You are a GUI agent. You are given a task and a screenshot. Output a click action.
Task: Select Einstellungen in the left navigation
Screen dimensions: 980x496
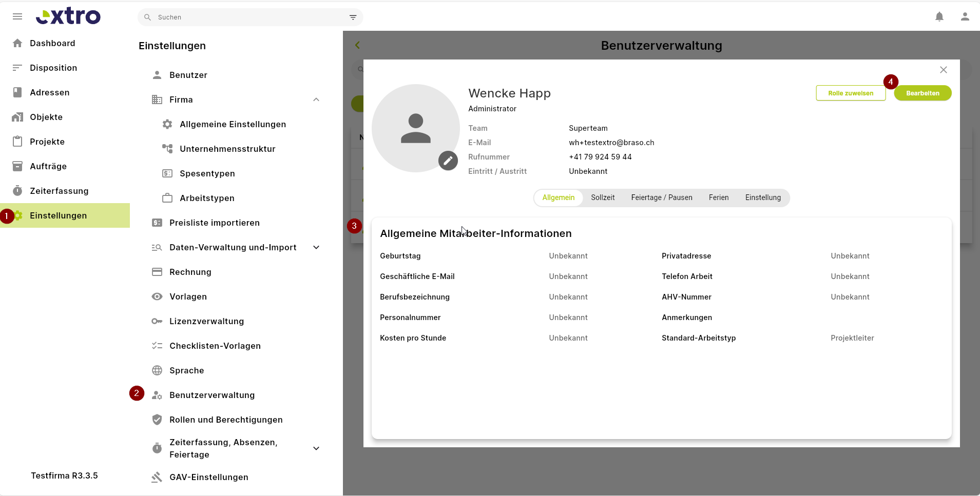(x=65, y=215)
